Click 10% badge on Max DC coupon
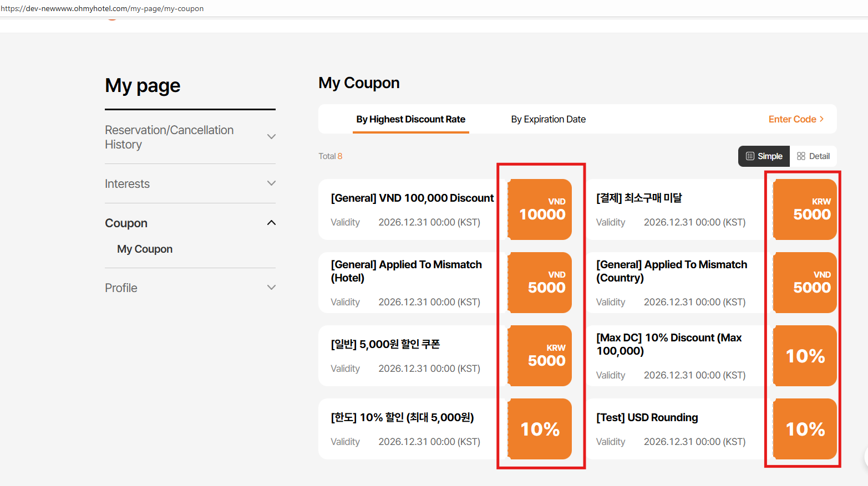868x486 pixels. (x=805, y=356)
